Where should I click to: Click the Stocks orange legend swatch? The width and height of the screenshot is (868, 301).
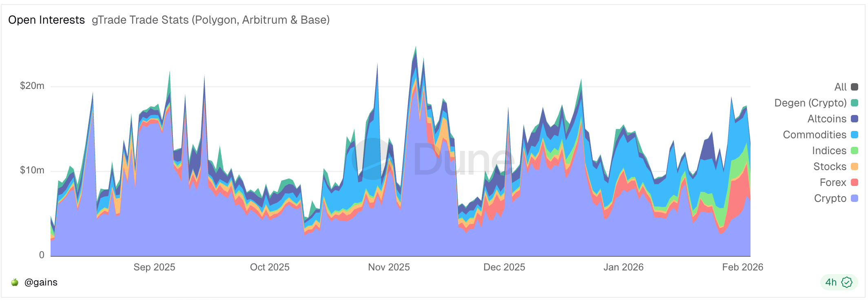point(855,166)
